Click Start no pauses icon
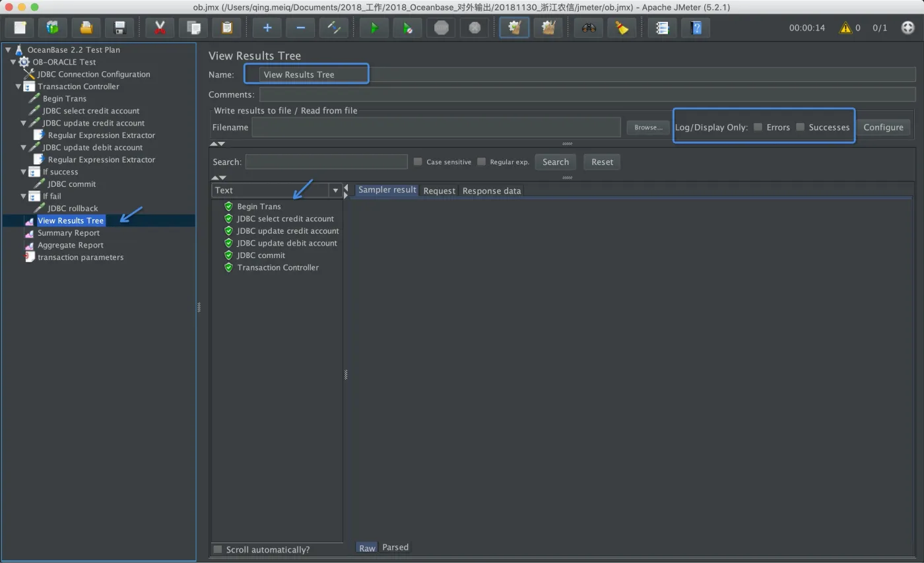Screen dimensions: 924x563 [x=408, y=28]
